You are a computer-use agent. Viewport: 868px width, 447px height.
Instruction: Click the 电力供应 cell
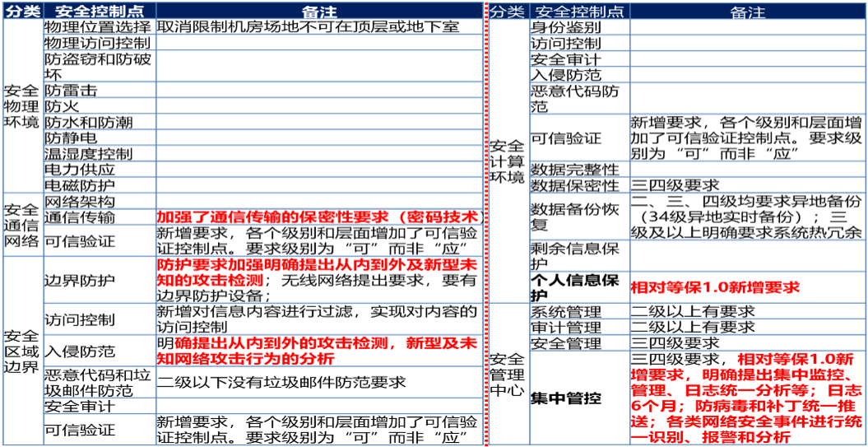(100, 169)
